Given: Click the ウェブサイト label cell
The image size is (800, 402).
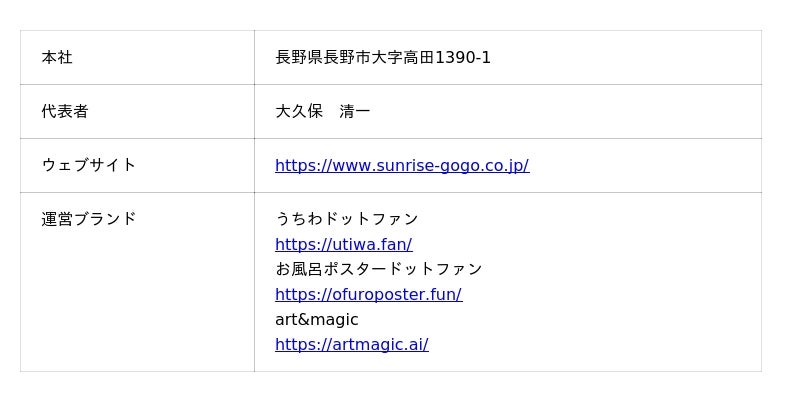Looking at the screenshot, I should point(88,166).
